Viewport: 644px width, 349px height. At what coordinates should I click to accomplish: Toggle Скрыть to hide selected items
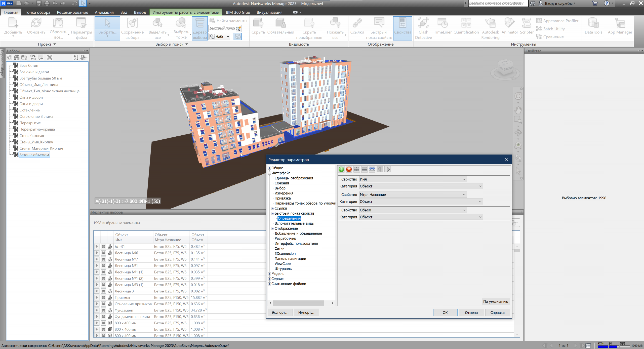click(x=258, y=28)
